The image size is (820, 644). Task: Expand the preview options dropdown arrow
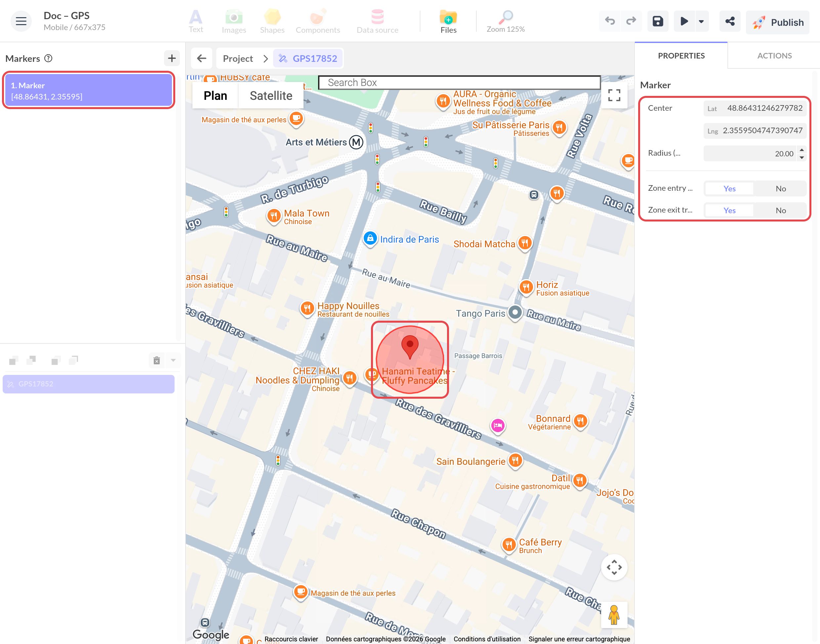701,21
